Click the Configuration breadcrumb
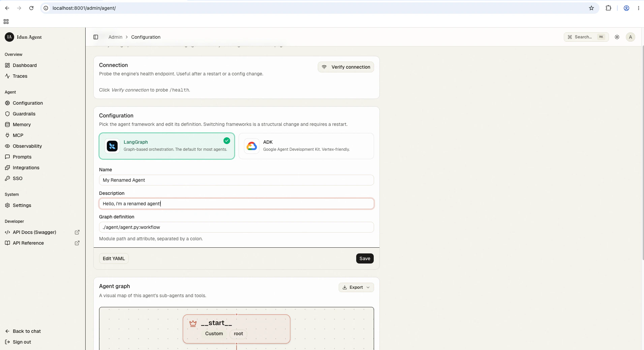This screenshot has height=350, width=644. pos(146,37)
